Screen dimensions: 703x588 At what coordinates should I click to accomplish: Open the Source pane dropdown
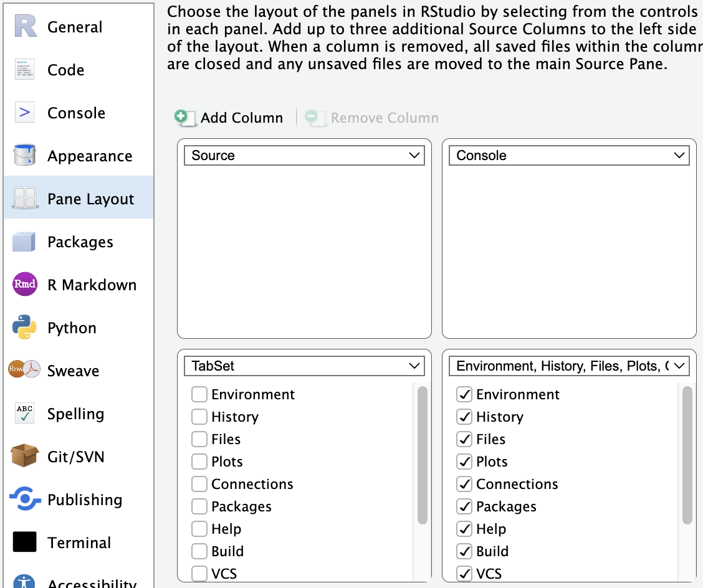tap(304, 156)
